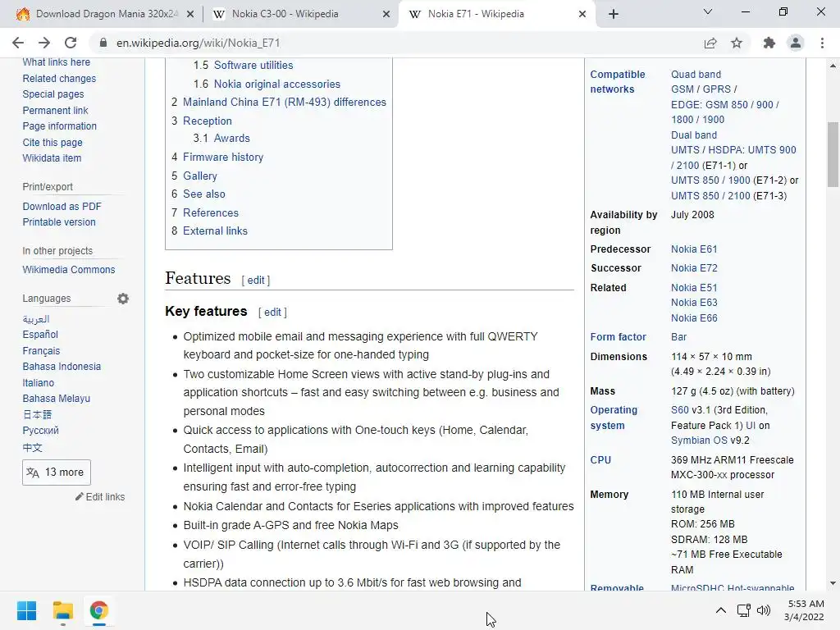This screenshot has height=630, width=840.
Task: Jump to the External links section
Action: [216, 231]
